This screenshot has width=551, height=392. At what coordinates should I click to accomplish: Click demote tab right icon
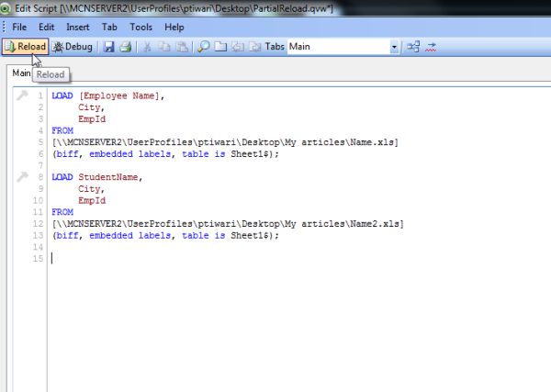point(255,47)
